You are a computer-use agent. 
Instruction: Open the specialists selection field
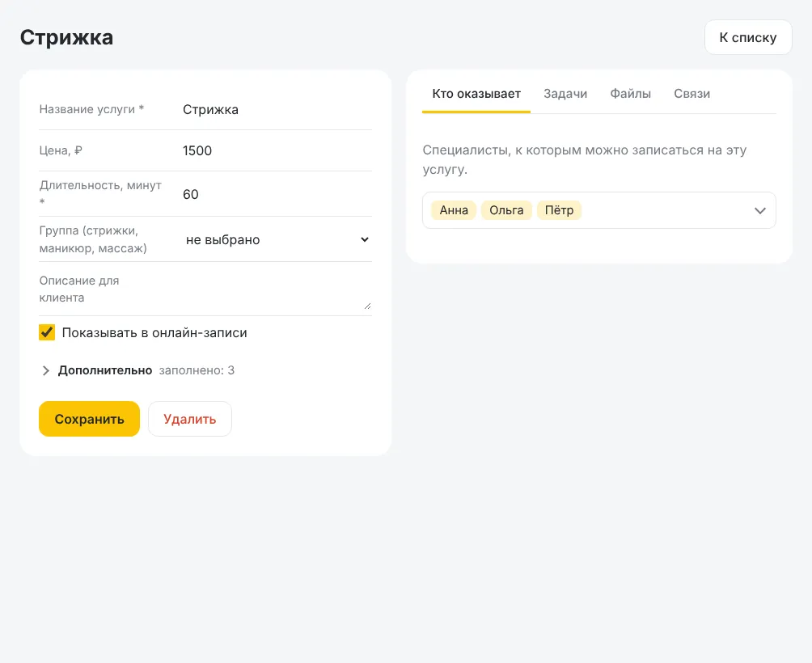(598, 210)
